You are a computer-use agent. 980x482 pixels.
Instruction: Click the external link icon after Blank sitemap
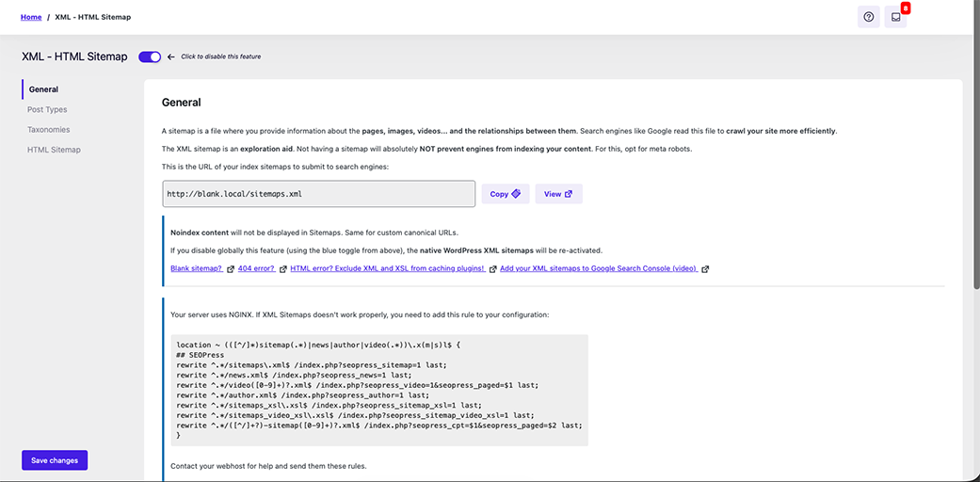231,269
